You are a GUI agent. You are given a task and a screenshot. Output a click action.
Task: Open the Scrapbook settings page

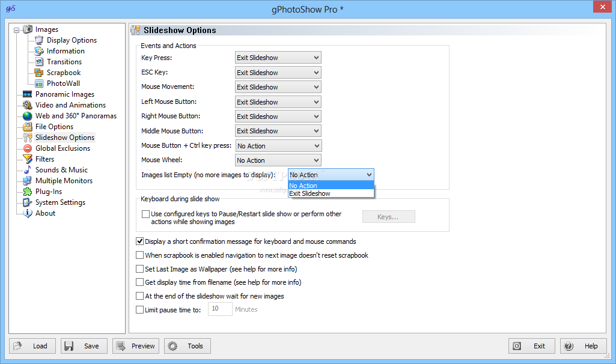coord(64,73)
